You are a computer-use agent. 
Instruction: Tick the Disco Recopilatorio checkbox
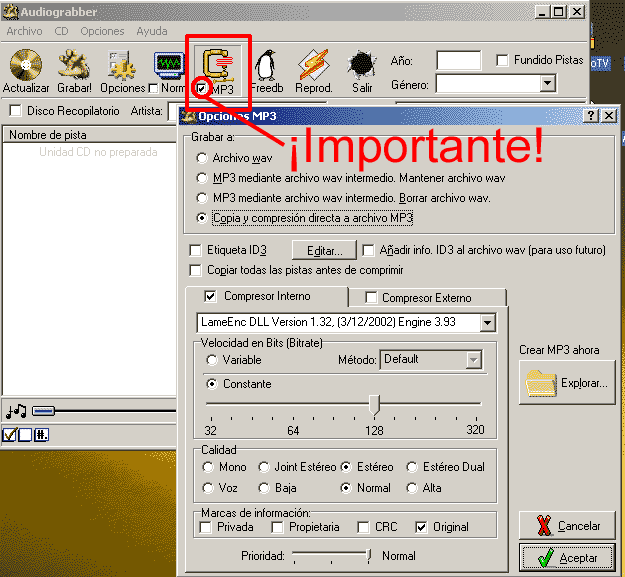point(16,110)
